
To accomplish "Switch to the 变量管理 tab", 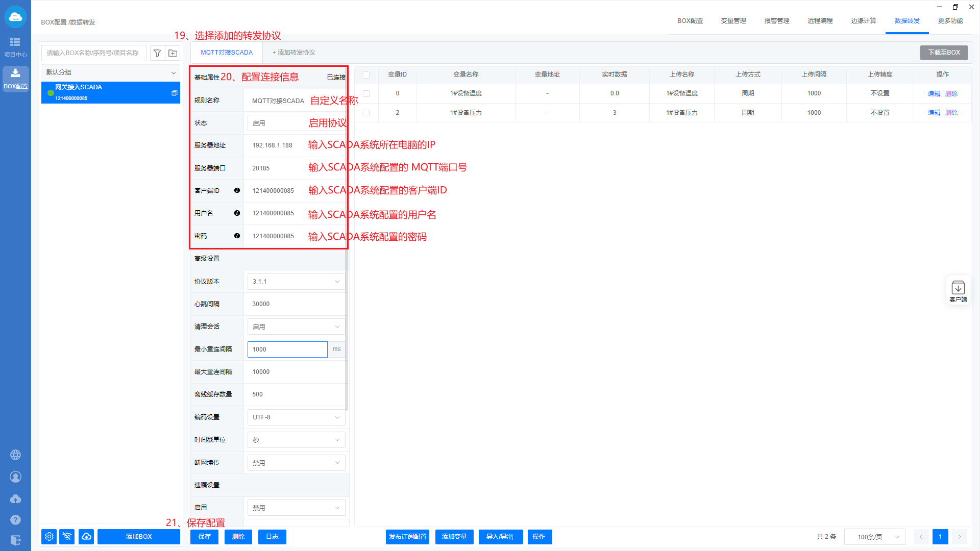I will [733, 21].
